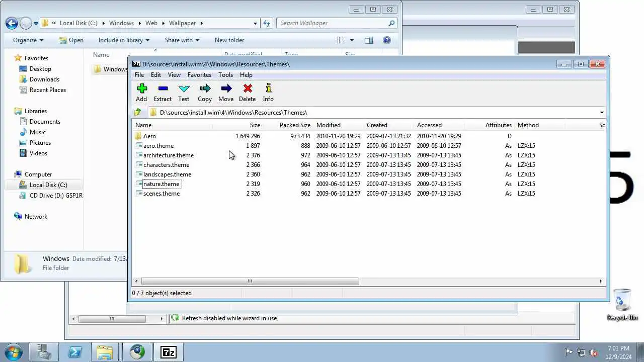Screen dimensions: 644x362
Task: Run the Test toolbar icon
Action: 184,88
